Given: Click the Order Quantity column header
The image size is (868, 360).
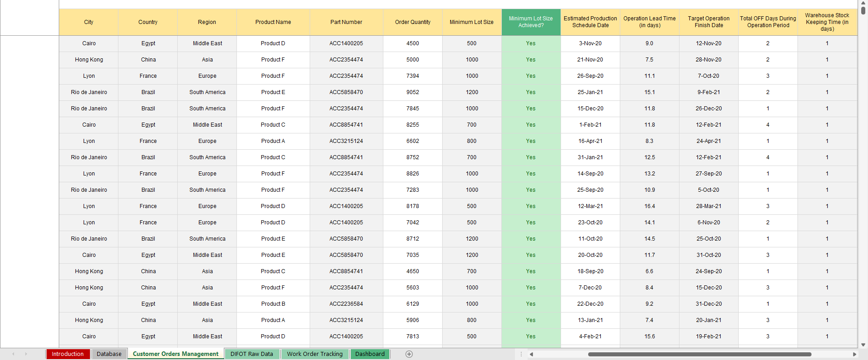Looking at the screenshot, I should click(412, 22).
